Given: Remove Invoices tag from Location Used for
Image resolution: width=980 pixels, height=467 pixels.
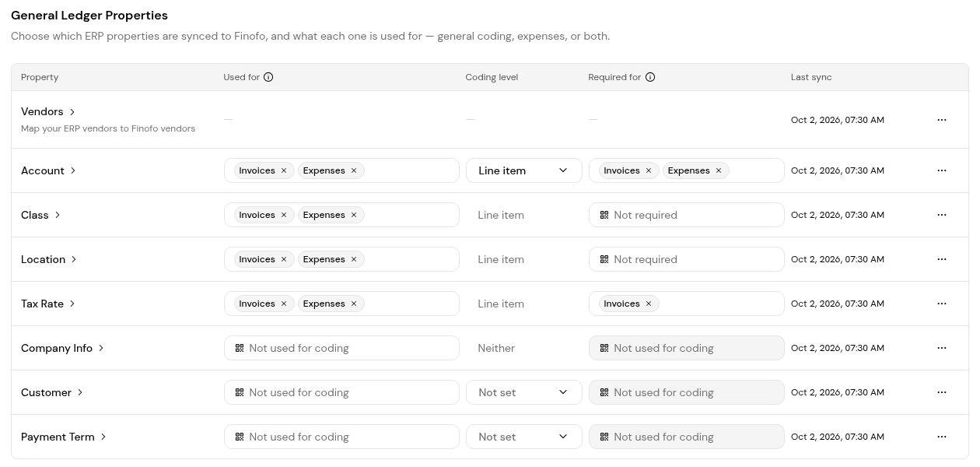Looking at the screenshot, I should 284,259.
